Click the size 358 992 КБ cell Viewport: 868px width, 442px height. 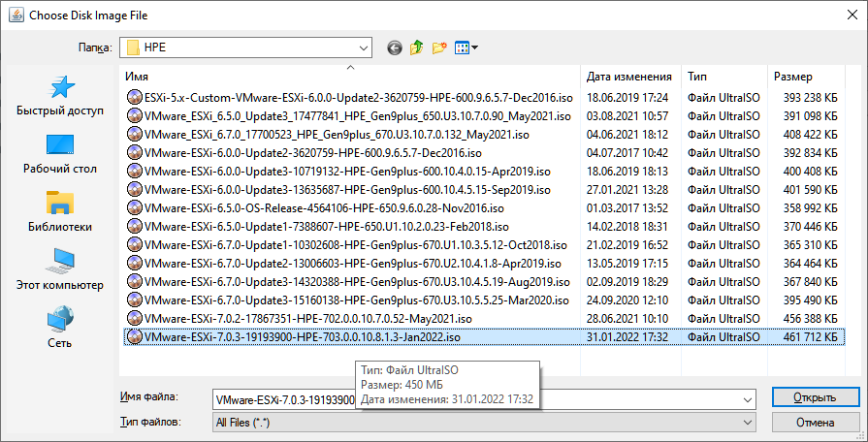[811, 208]
